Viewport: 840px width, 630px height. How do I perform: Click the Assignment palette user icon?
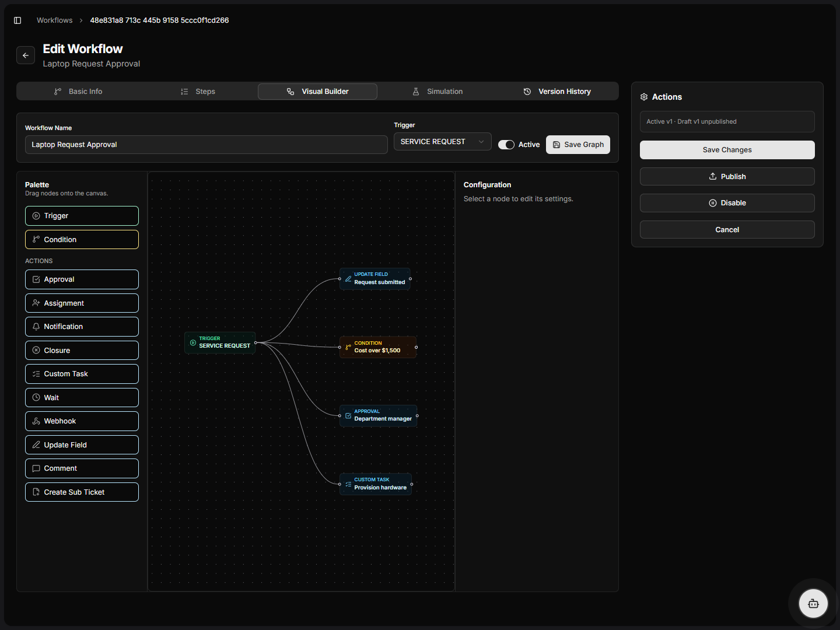[36, 303]
